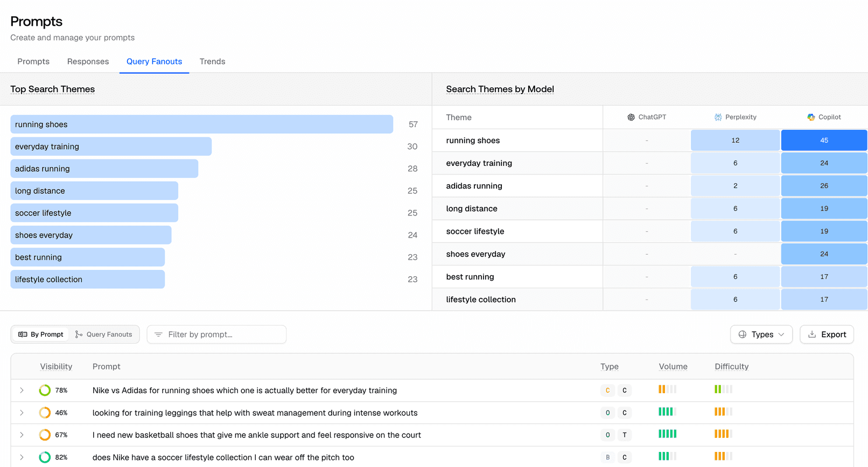The image size is (868, 467).
Task: Click difficulty bars for soccer lifestyle prompt
Action: click(724, 456)
